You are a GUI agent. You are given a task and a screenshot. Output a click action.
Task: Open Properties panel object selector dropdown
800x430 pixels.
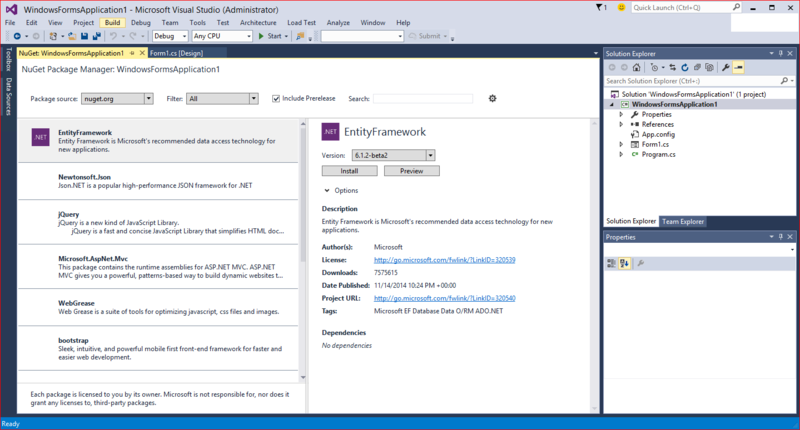[792, 249]
